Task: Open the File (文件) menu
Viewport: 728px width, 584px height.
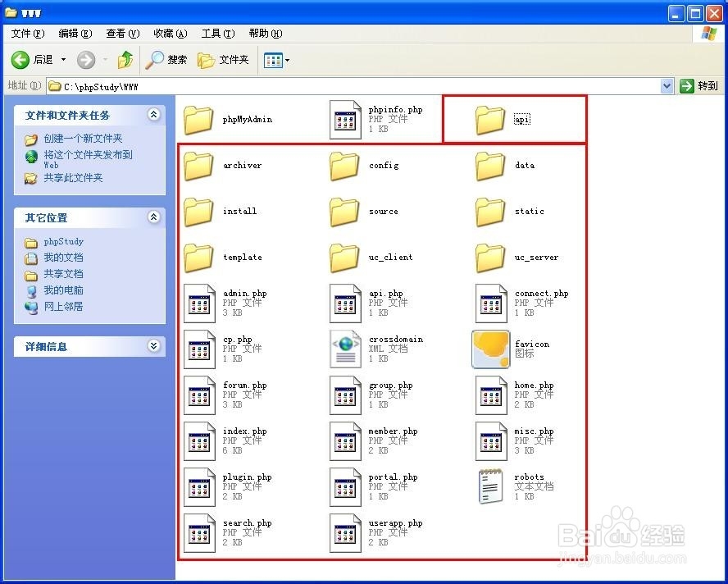Action: click(27, 34)
